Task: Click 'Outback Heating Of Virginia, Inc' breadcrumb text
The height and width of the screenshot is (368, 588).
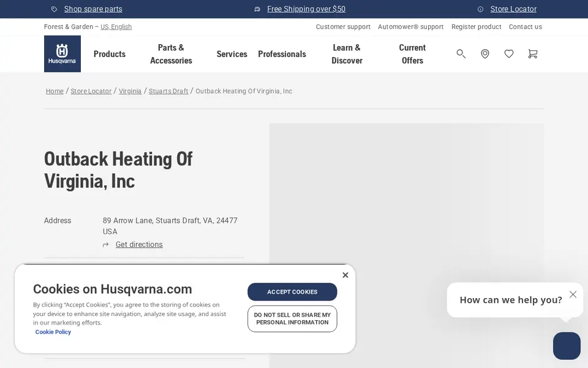Action: [x=244, y=91]
